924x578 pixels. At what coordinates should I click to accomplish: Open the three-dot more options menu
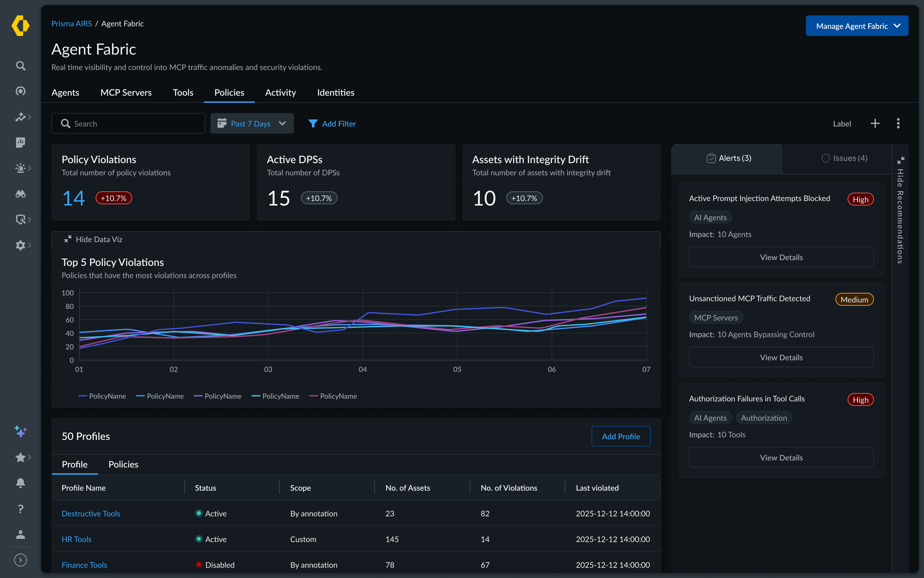[x=898, y=124]
